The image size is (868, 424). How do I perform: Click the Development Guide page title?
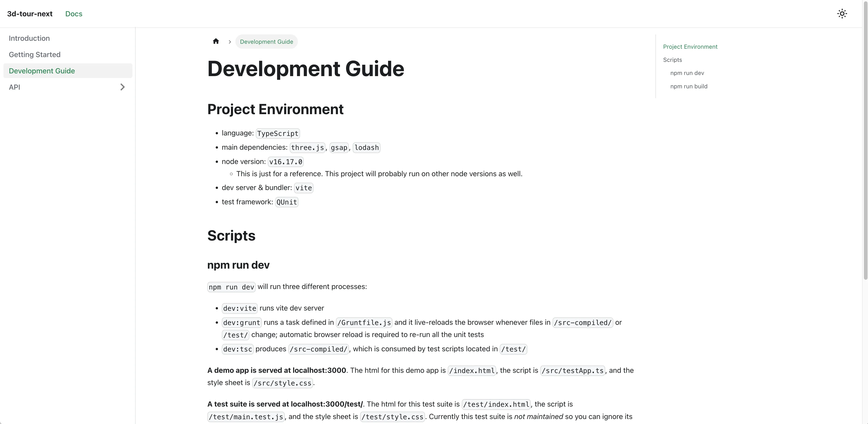[306, 69]
